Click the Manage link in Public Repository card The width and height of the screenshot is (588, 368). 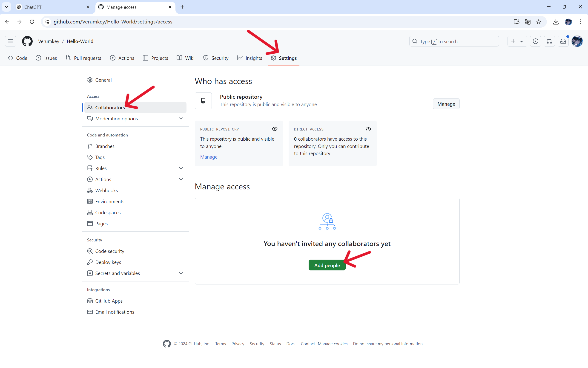point(209,157)
